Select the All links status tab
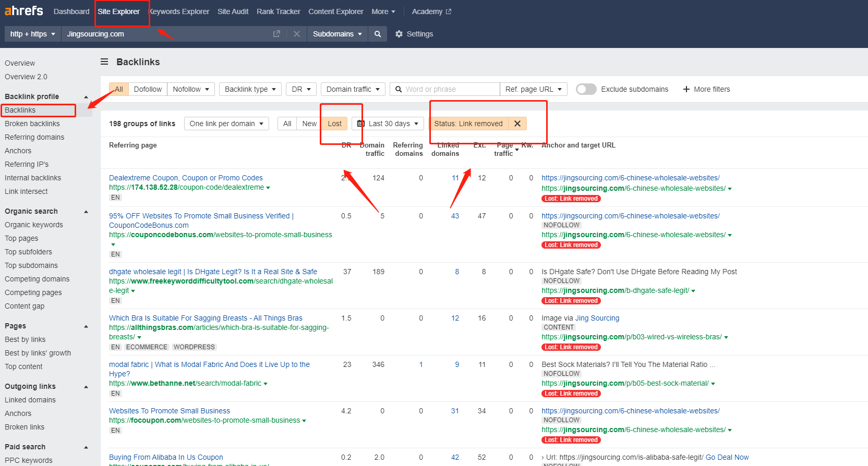 (287, 124)
